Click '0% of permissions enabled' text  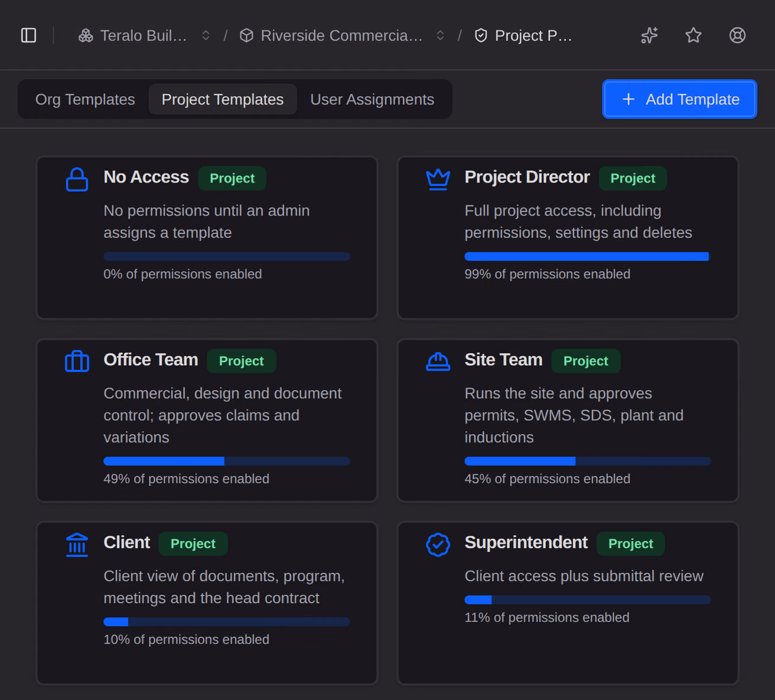point(183,274)
